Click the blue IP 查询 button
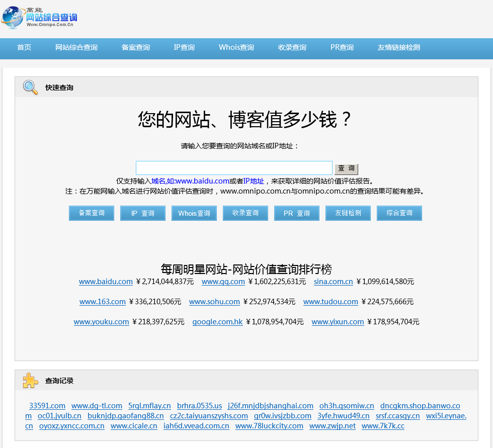The image size is (493, 448). tap(143, 213)
